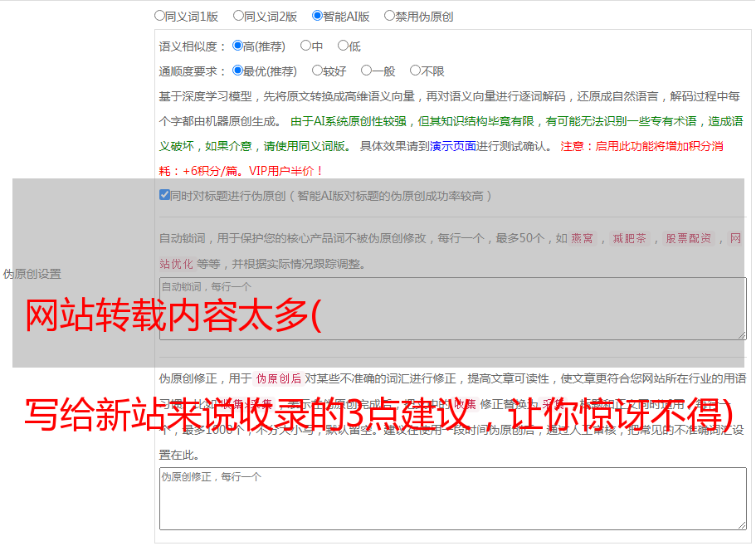This screenshot has height=546, width=756.
Task: Grab resize handle of 伪原创修正 textarea
Action: (742, 525)
